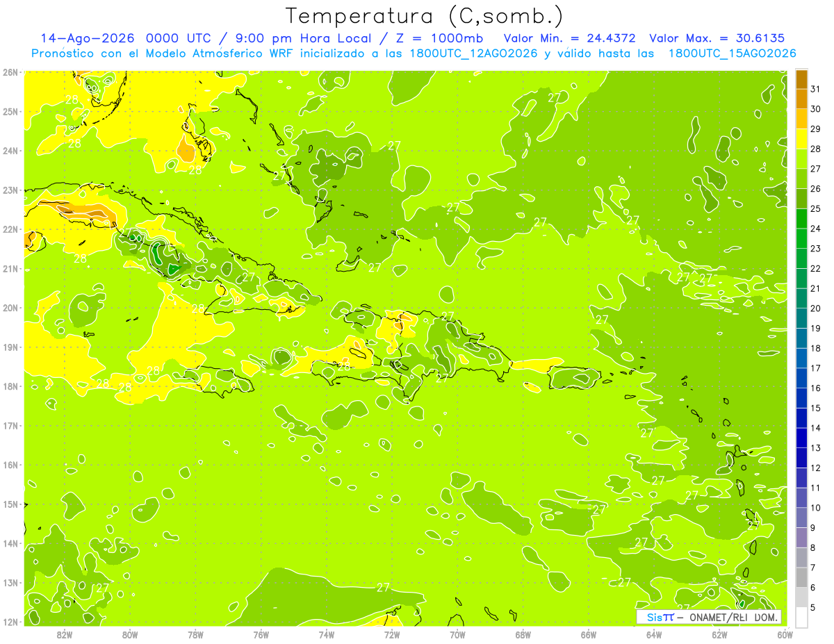The width and height of the screenshot is (834, 644).
Task: Select the 'Z = 1000mb' level text
Action: click(x=441, y=38)
